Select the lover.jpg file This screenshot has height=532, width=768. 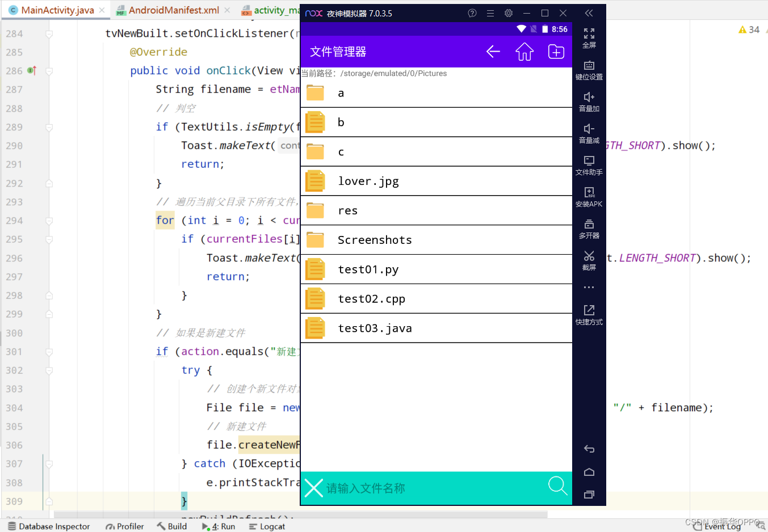click(436, 181)
